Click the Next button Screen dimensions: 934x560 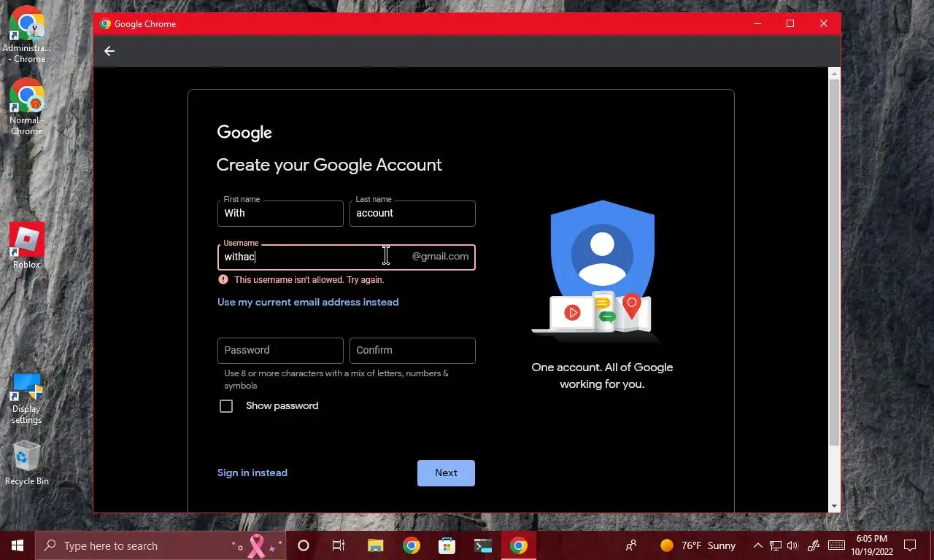point(446,473)
